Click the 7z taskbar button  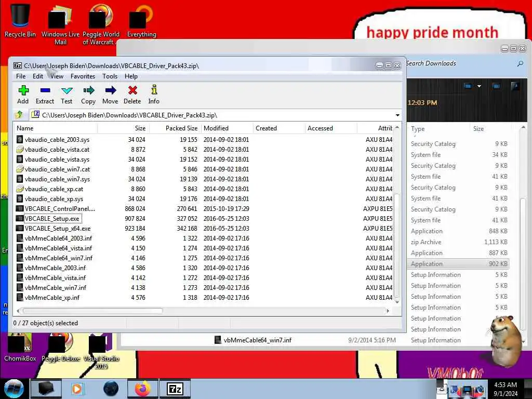tap(175, 389)
